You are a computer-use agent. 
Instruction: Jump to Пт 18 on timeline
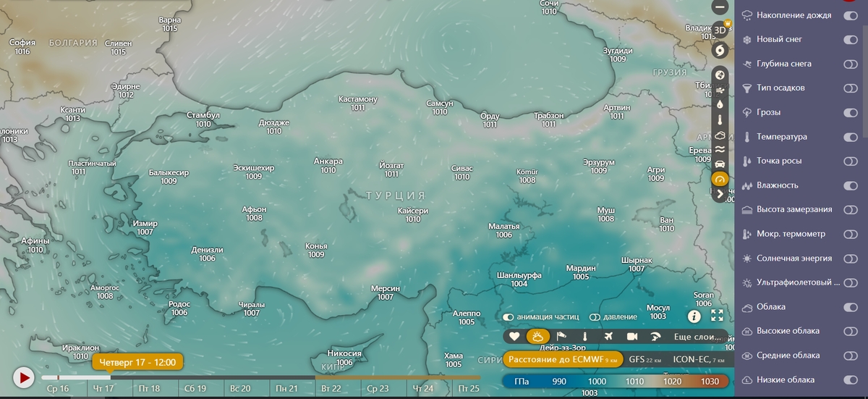(x=149, y=389)
